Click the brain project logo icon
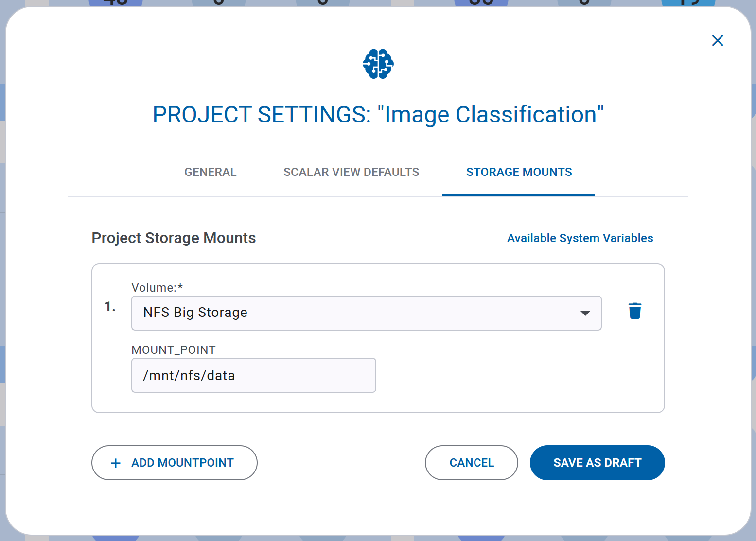756x541 pixels. 378,64
